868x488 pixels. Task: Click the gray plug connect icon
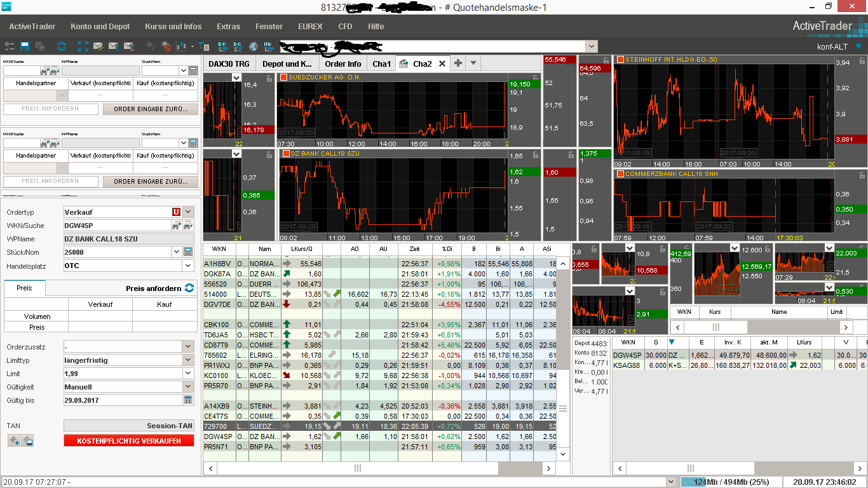(151, 46)
